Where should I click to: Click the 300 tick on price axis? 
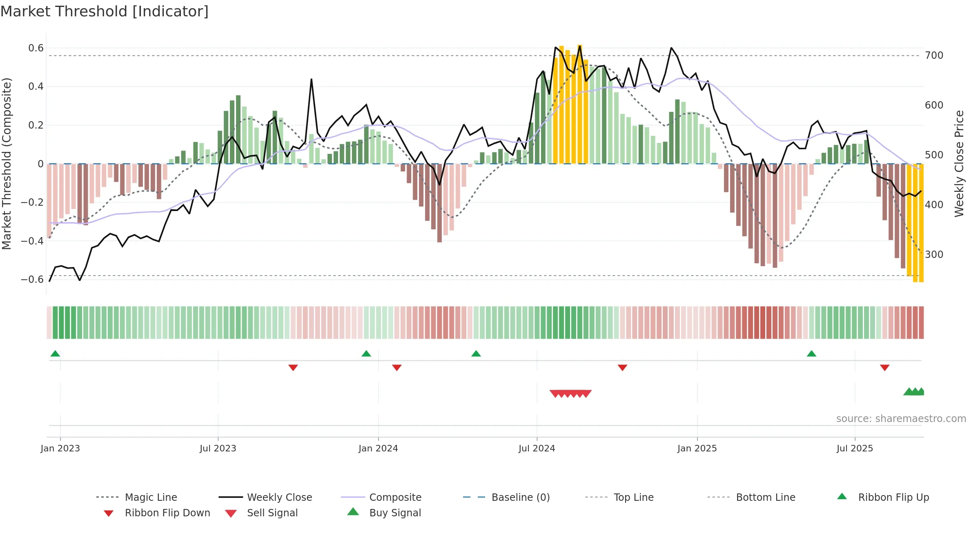934,255
